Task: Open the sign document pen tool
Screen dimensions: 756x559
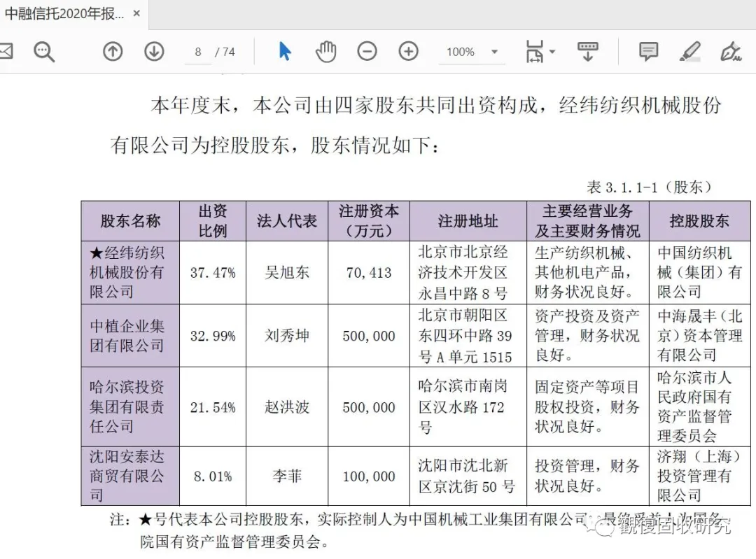Action: point(731,51)
